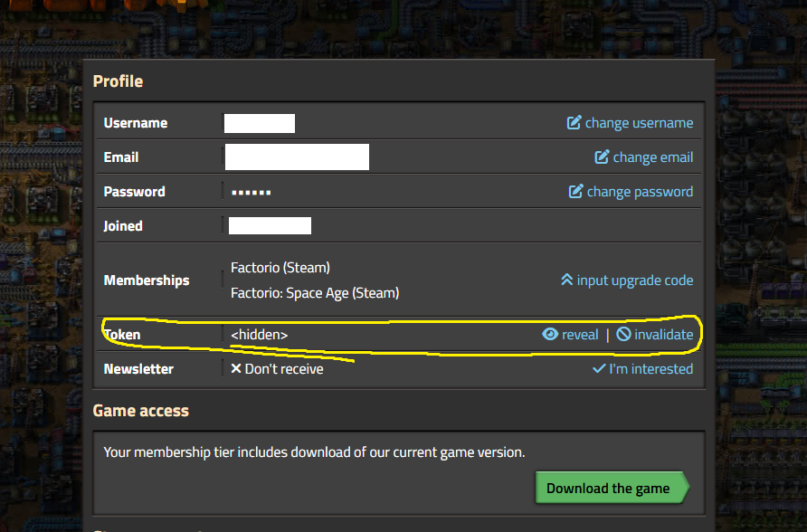Image resolution: width=807 pixels, height=532 pixels.
Task: Click the Password row label
Action: (x=134, y=192)
